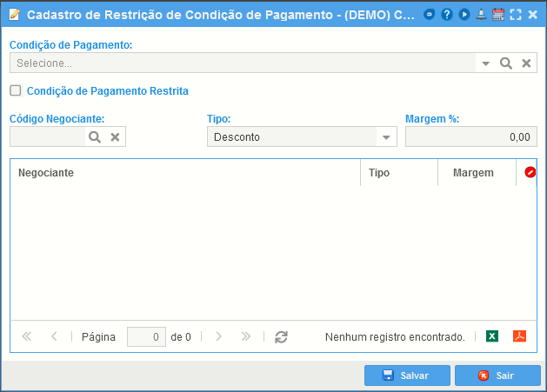Click the Margem % input field
Image resolution: width=547 pixels, height=392 pixels.
(x=471, y=136)
